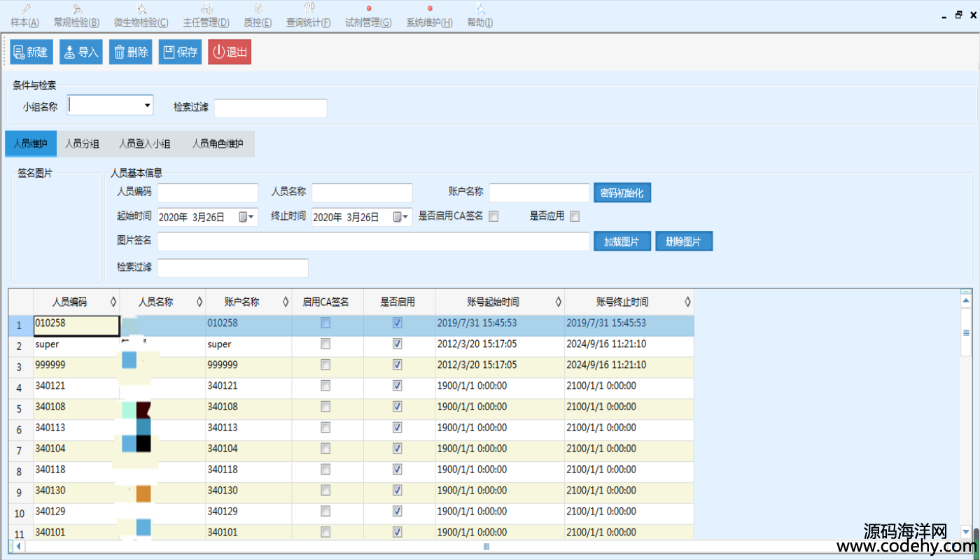Open the 终止时间 calendar dropdown

pos(402,217)
